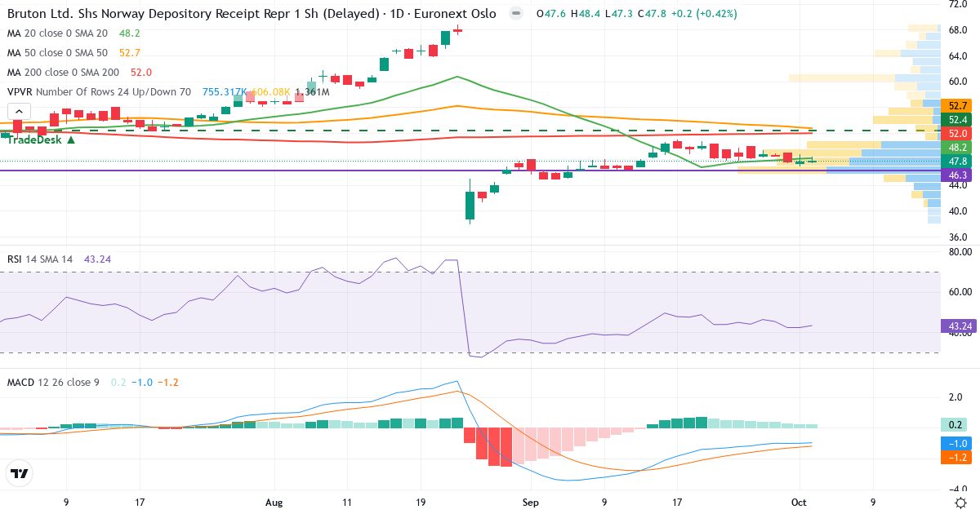980x514 pixels.
Task: Open chart settings gear icon
Action: pyautogui.click(x=961, y=502)
